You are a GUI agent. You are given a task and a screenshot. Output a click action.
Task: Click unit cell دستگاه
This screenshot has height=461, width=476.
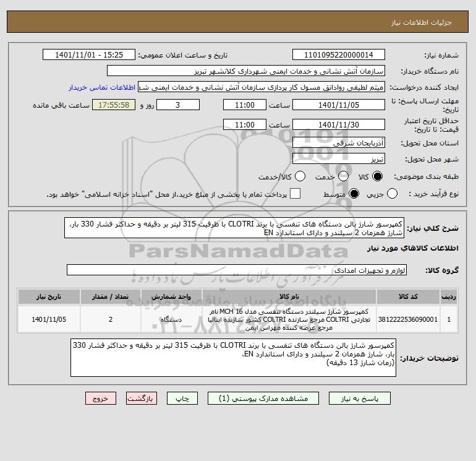(x=171, y=319)
